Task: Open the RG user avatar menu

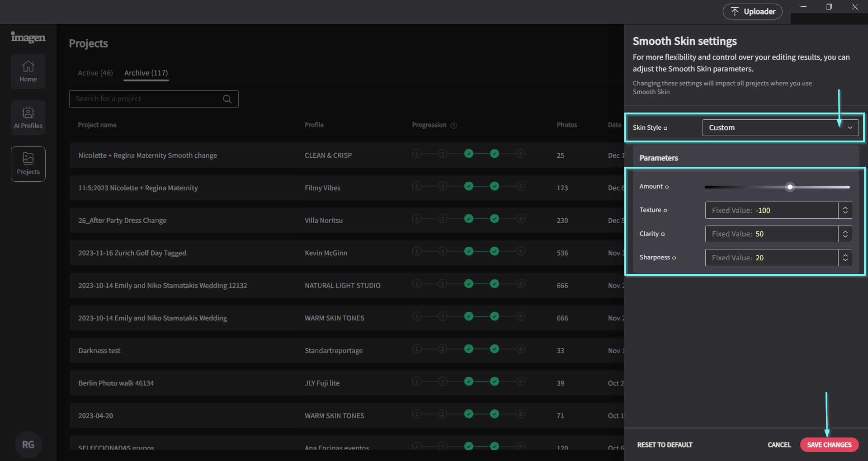Action: [28, 445]
